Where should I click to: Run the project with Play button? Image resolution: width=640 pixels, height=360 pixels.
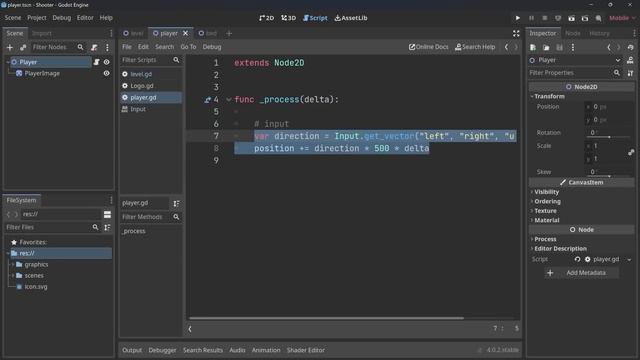[518, 18]
